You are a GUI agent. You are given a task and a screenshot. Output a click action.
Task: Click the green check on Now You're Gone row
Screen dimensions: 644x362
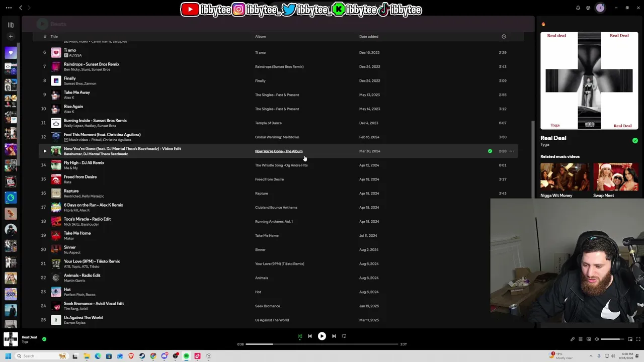tap(490, 151)
